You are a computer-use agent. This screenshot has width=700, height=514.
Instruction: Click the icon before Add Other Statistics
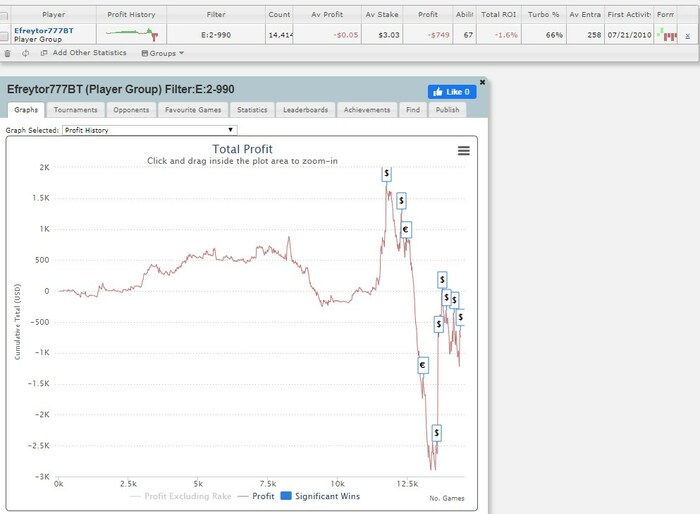click(x=44, y=53)
